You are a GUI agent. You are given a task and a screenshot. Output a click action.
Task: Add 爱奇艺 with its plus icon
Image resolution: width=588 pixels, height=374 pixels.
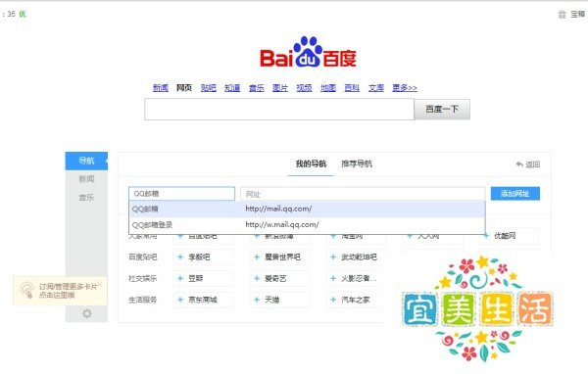(x=257, y=278)
